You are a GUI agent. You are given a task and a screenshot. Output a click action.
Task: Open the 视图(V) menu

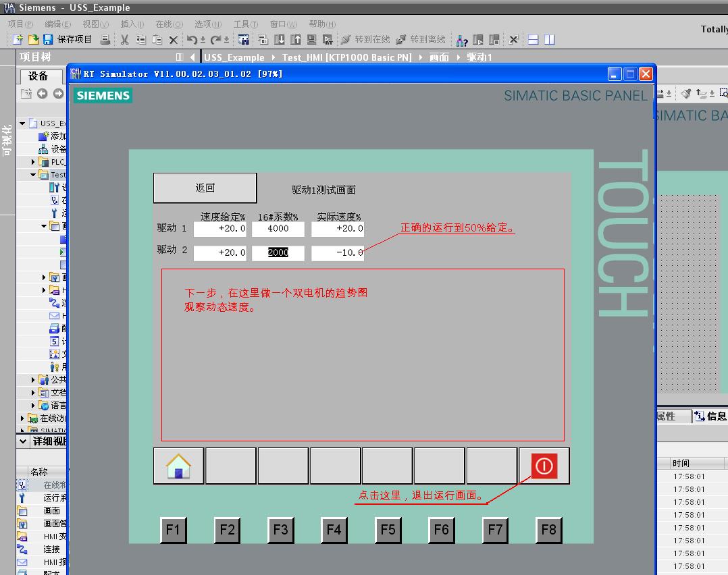click(96, 24)
